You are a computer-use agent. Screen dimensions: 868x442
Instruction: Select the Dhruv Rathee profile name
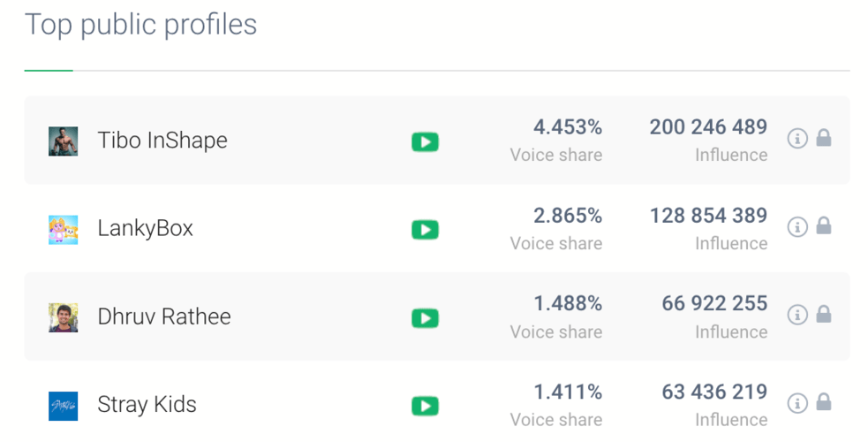164,316
